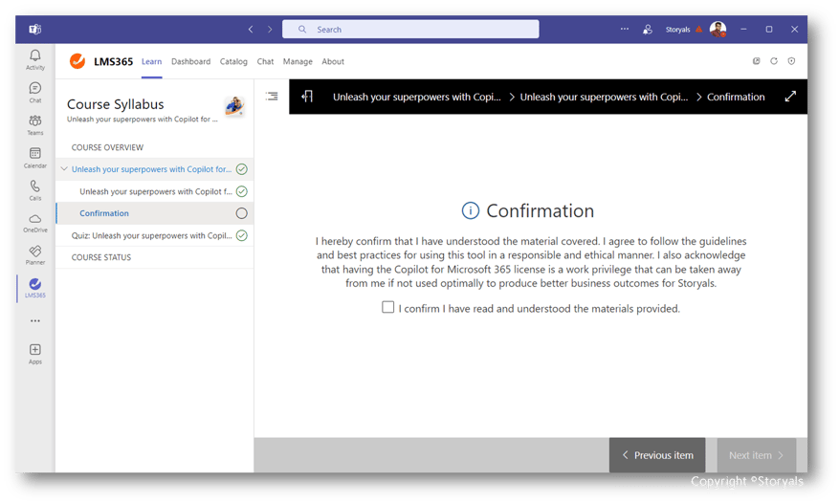Go back with the title bar arrow
This screenshot has width=839, height=504.
[251, 30]
